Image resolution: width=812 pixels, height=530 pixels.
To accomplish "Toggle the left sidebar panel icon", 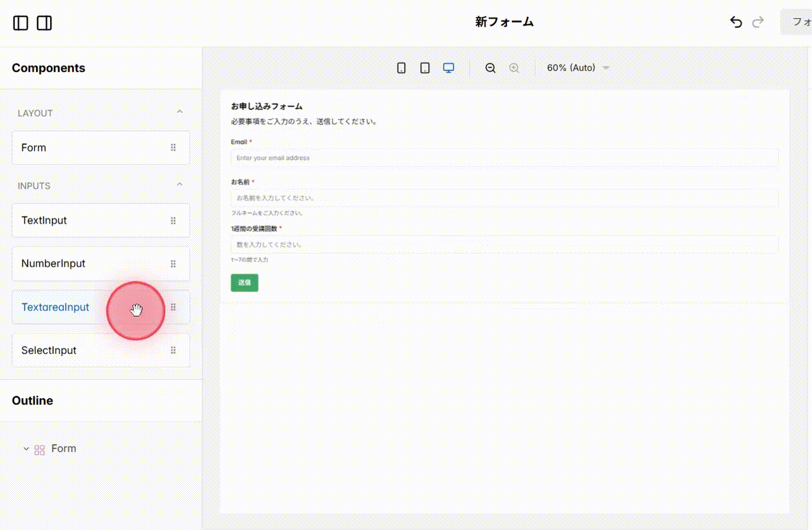I will (20, 23).
